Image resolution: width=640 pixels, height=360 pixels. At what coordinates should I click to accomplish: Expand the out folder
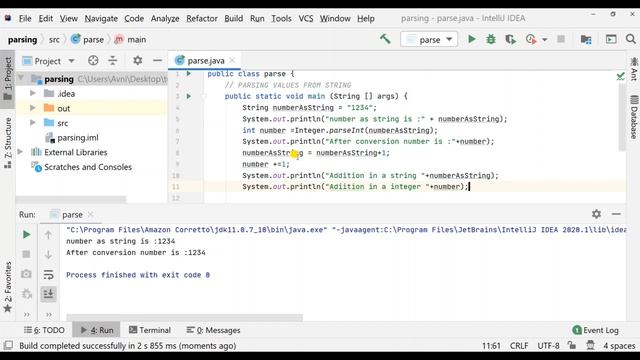click(x=33, y=108)
